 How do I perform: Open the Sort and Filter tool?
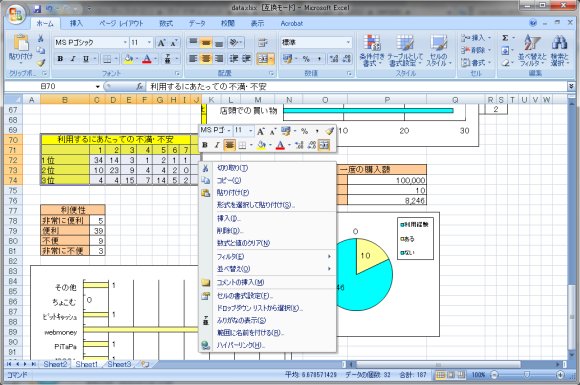(532, 50)
